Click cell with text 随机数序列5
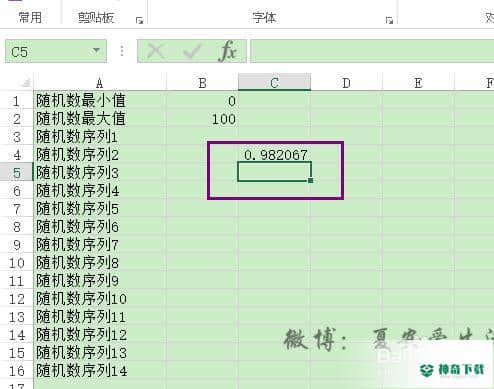The width and height of the screenshot is (494, 389). [100, 209]
